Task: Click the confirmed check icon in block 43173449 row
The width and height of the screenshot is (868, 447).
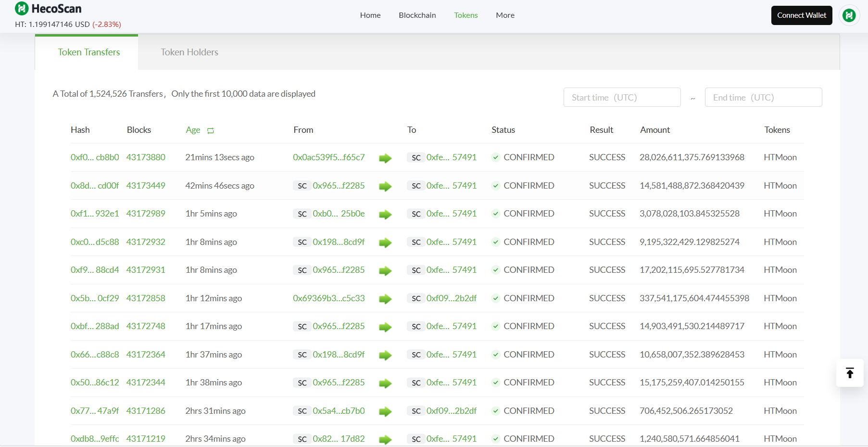Action: (495, 186)
